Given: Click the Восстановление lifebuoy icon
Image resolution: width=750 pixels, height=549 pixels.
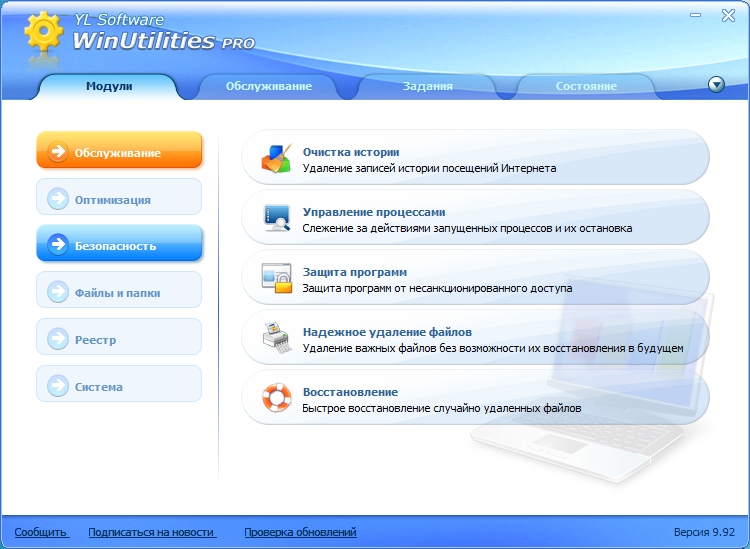Looking at the screenshot, I should click(276, 397).
